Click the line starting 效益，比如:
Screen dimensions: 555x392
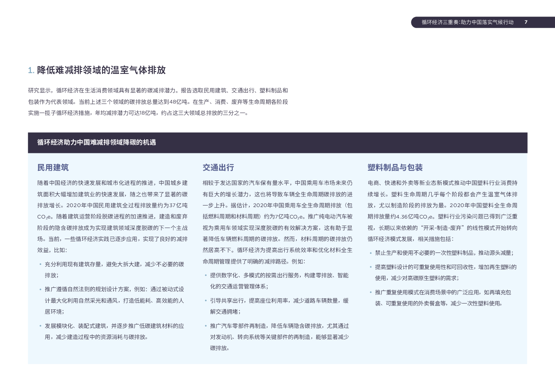(52, 250)
